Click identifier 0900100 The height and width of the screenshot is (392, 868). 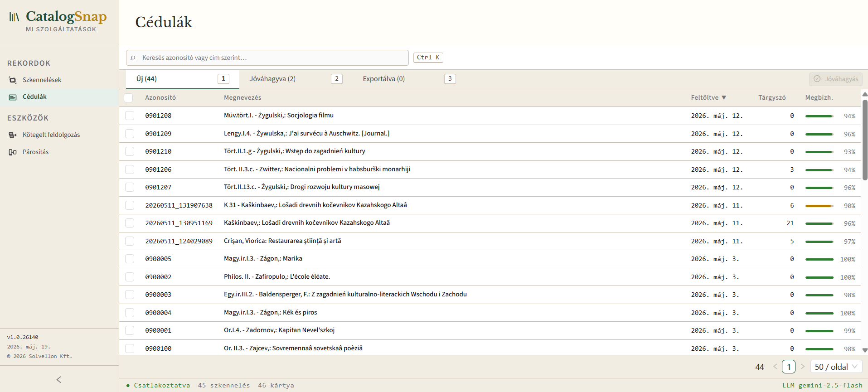(158, 348)
